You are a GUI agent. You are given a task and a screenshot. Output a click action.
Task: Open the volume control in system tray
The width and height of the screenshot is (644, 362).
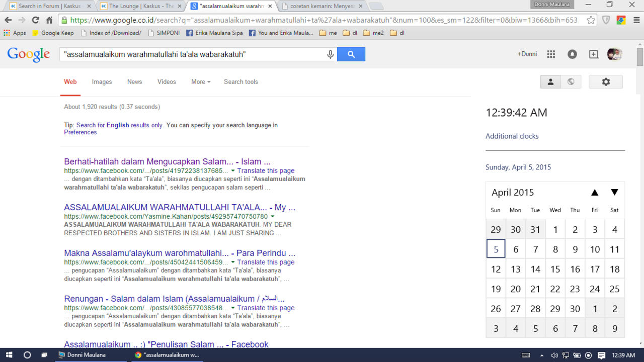click(554, 355)
